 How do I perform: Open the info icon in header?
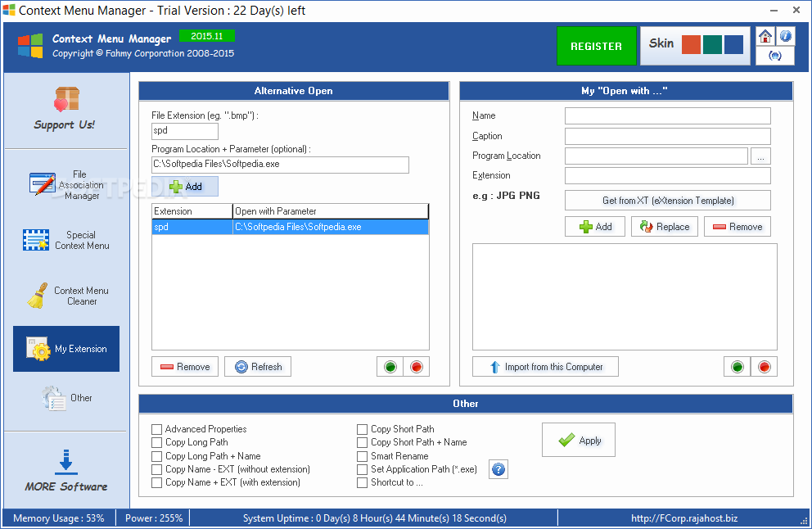click(785, 36)
